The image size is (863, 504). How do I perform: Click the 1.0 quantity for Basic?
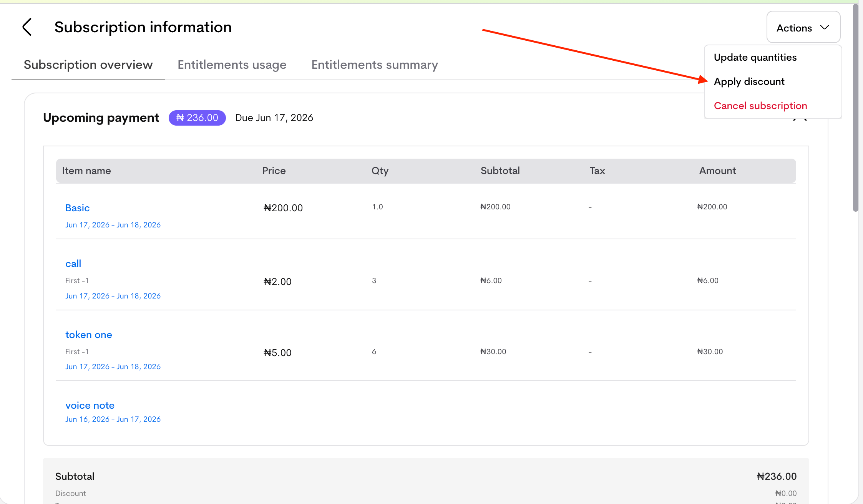click(x=377, y=207)
